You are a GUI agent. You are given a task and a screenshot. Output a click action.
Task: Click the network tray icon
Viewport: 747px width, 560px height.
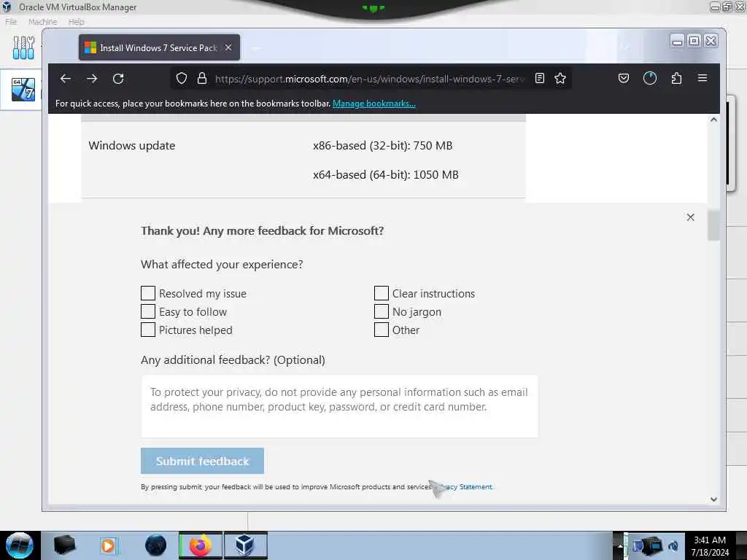[x=651, y=545]
